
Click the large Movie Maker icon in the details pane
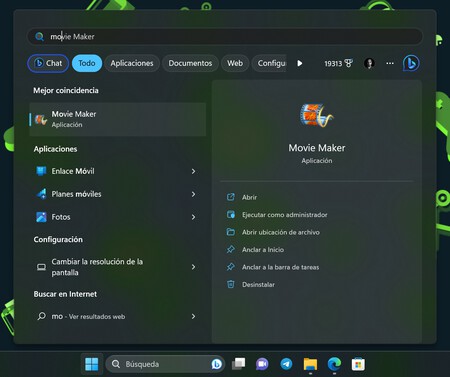[x=316, y=115]
